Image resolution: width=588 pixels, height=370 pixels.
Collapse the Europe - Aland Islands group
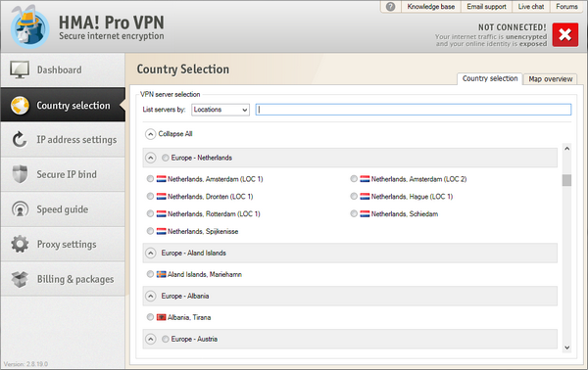tap(150, 254)
